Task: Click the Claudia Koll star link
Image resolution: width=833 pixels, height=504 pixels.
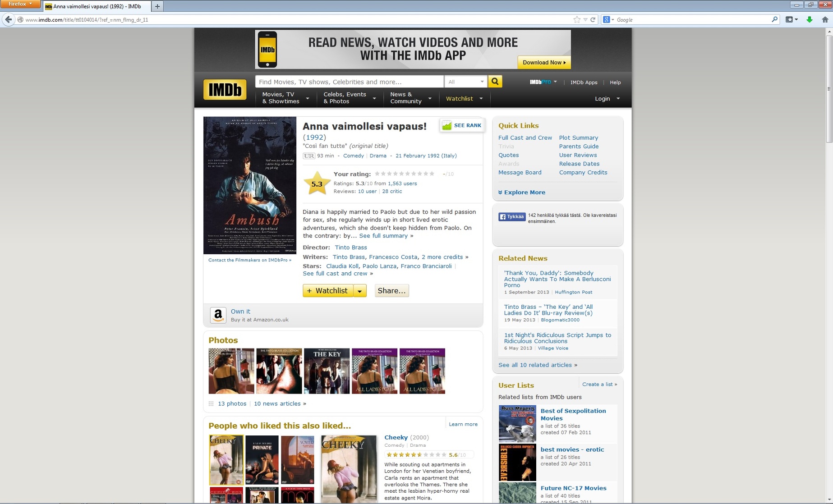Action: click(342, 266)
